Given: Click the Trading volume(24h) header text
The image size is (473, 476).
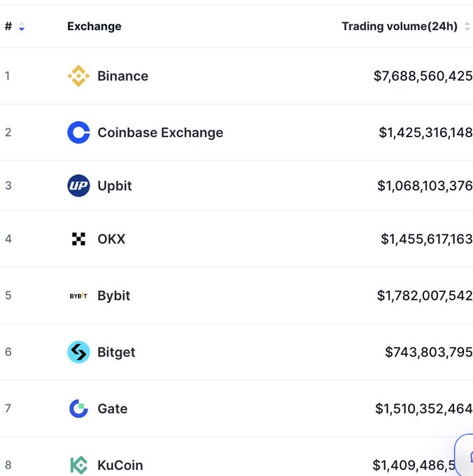Looking at the screenshot, I should 400,27.
